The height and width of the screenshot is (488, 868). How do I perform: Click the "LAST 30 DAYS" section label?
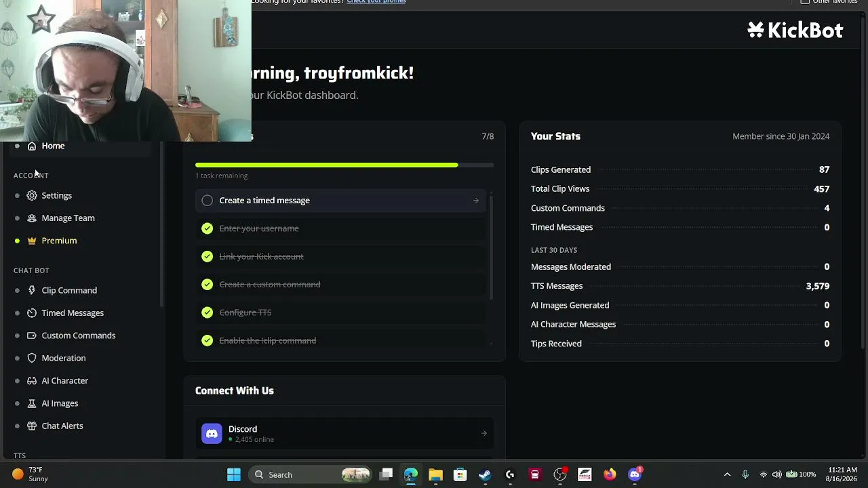click(x=554, y=250)
